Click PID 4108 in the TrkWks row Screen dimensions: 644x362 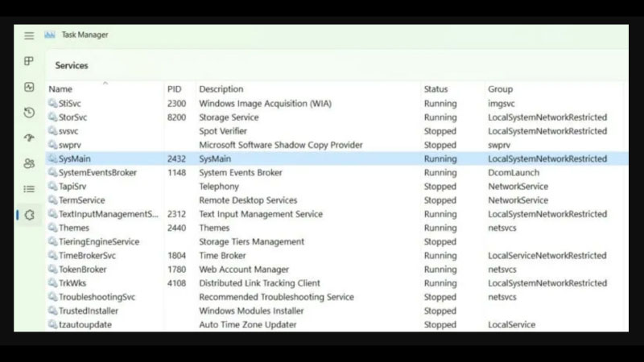click(176, 283)
